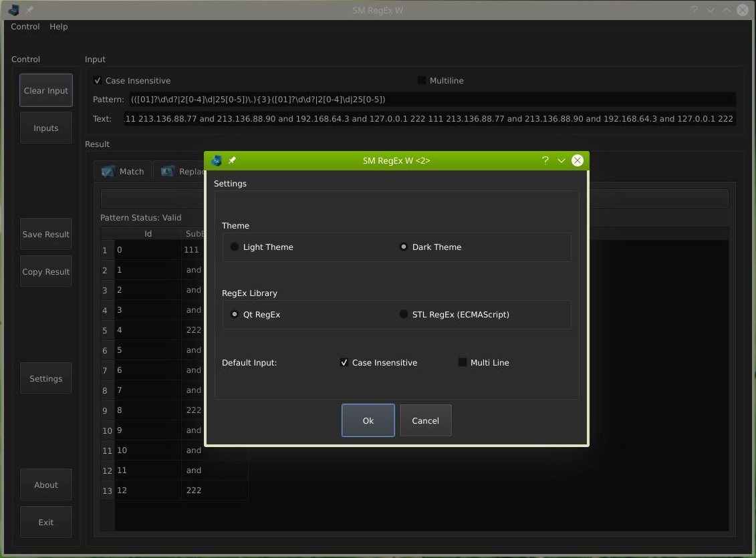Click the main window minimize chevron
The height and width of the screenshot is (558, 756).
click(711, 9)
